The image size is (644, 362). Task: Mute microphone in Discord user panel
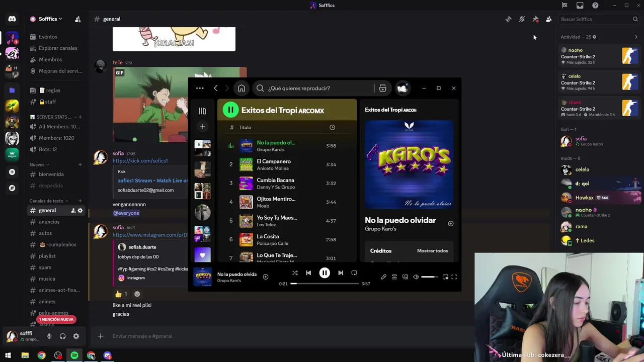click(x=49, y=336)
